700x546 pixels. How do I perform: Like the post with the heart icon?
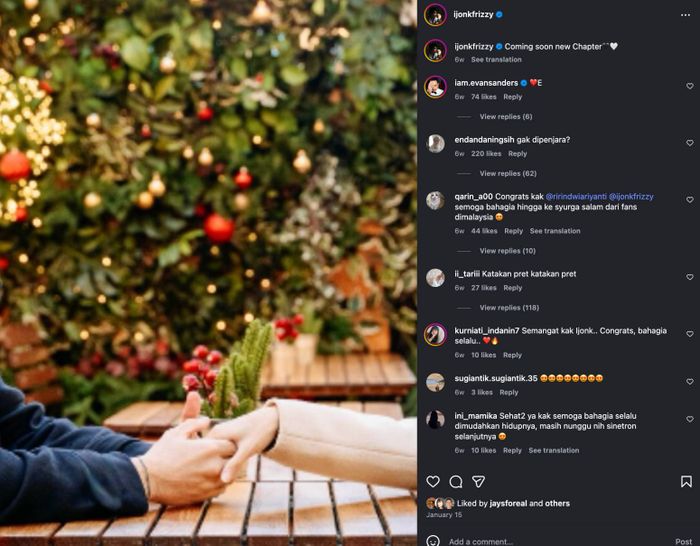pyautogui.click(x=433, y=481)
